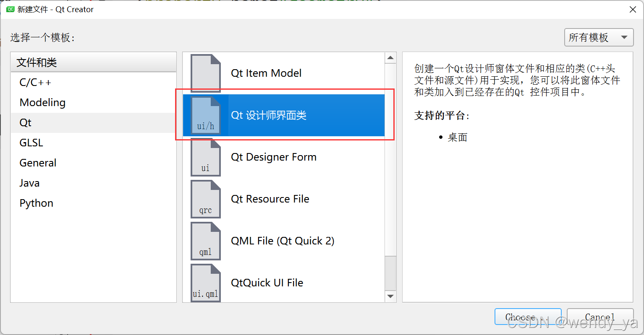
Task: Choose the QtQuick UI File template
Action: coord(284,283)
